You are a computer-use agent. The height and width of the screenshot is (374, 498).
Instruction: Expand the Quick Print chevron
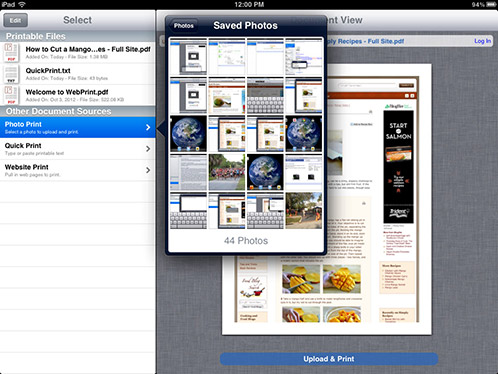pos(148,149)
